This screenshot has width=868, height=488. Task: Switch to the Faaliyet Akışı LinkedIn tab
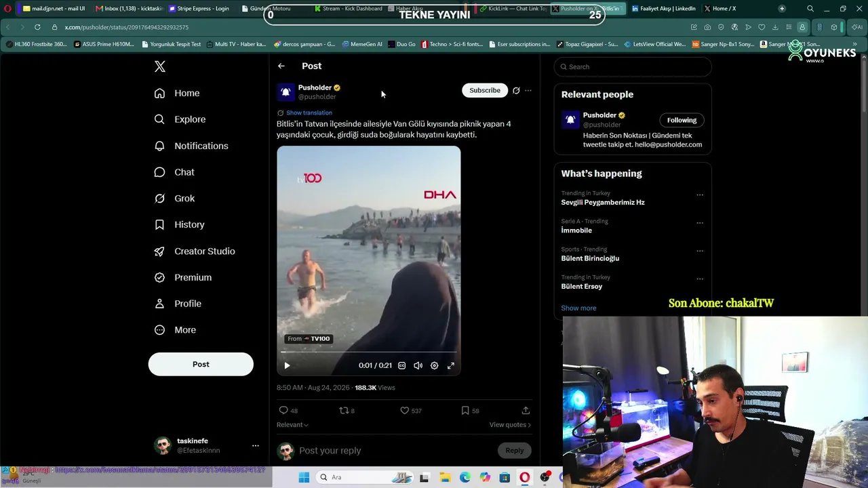pyautogui.click(x=665, y=9)
